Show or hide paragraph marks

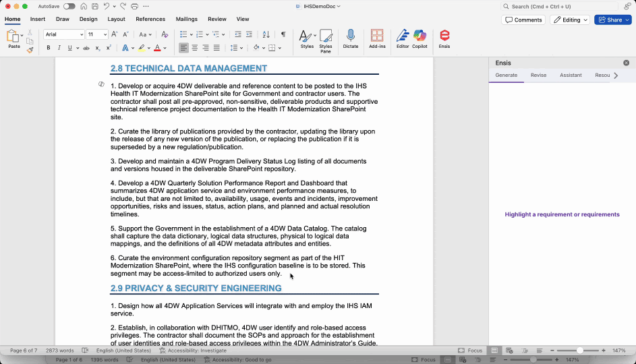pyautogui.click(x=283, y=34)
